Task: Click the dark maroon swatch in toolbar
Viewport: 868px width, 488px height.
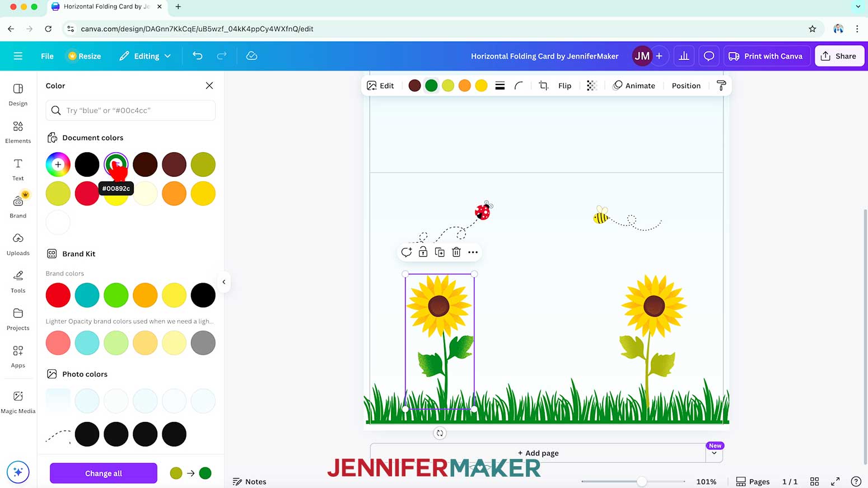Action: point(414,86)
